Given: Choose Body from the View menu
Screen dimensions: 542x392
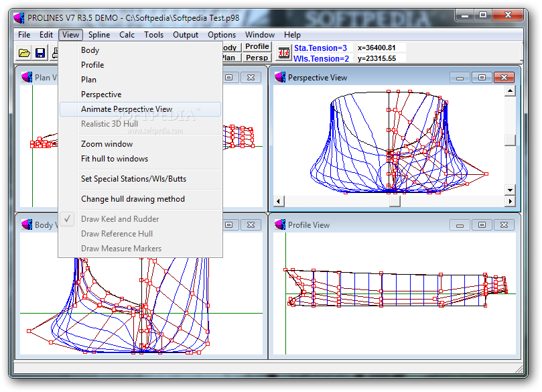Looking at the screenshot, I should (140, 50).
